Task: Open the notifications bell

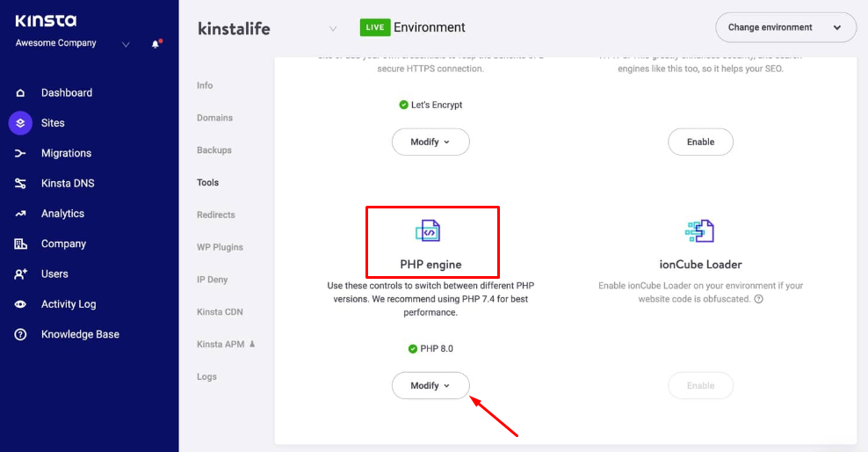Action: point(156,43)
